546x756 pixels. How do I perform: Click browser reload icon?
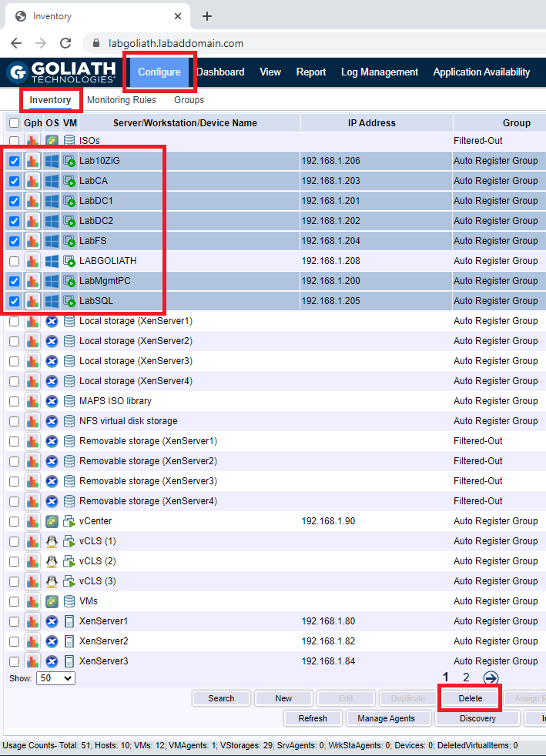[x=65, y=44]
